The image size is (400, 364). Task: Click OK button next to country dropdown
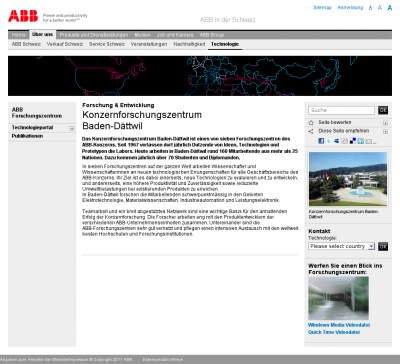tap(383, 246)
